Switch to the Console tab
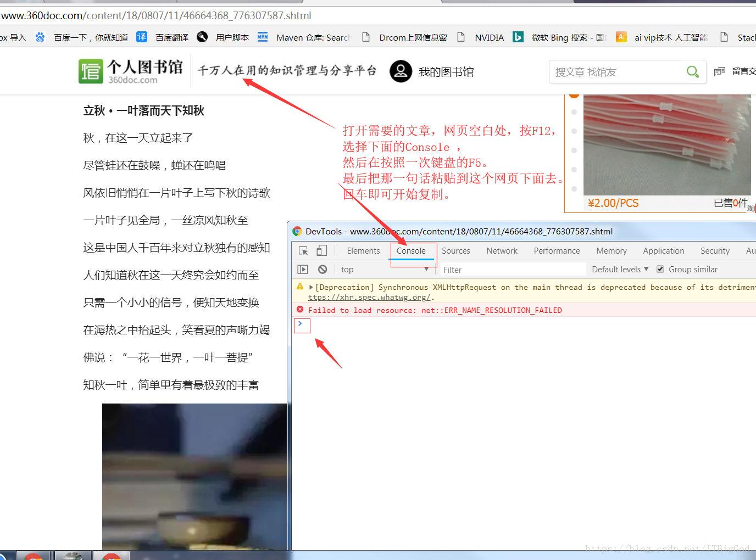 [x=411, y=251]
